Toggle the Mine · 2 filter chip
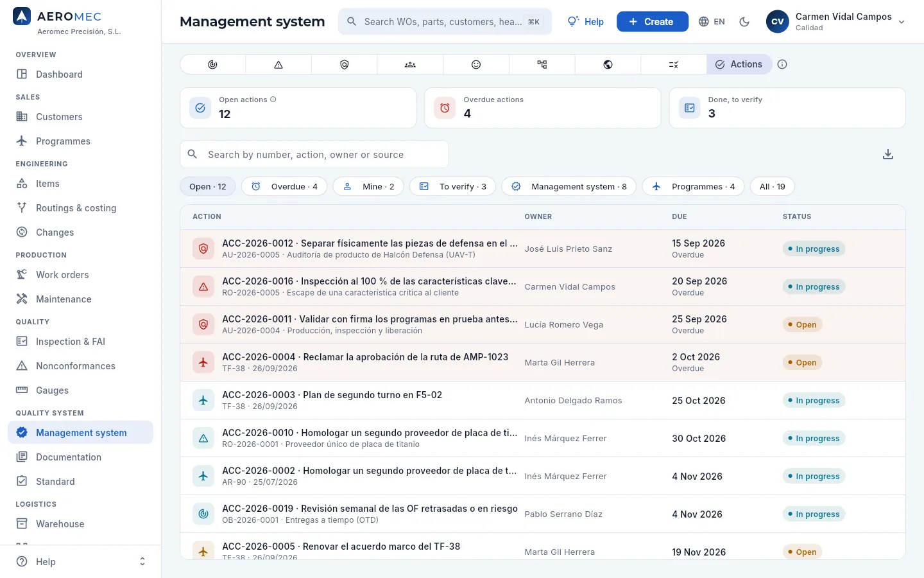924x578 pixels. pyautogui.click(x=368, y=187)
